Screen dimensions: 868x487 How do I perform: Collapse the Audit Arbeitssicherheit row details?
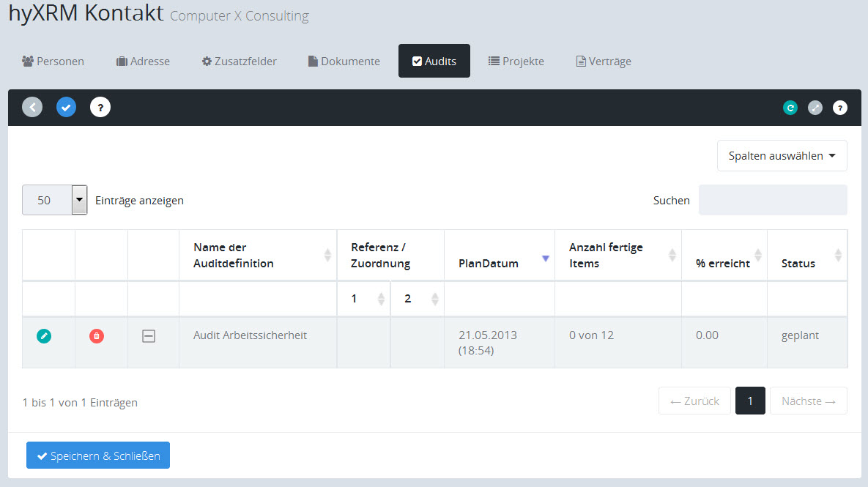[149, 336]
